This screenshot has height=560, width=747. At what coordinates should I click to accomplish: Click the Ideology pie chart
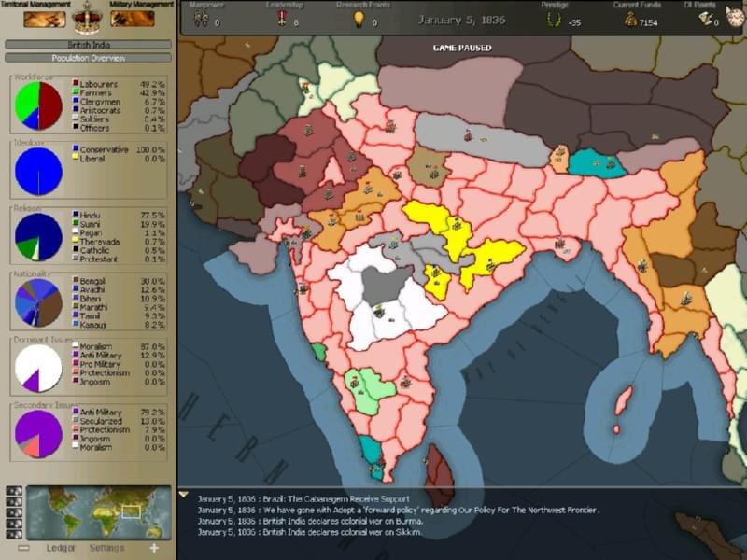[38, 172]
